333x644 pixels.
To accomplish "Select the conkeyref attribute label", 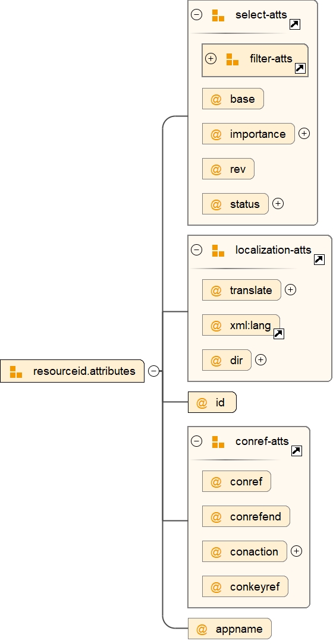I will point(255,587).
